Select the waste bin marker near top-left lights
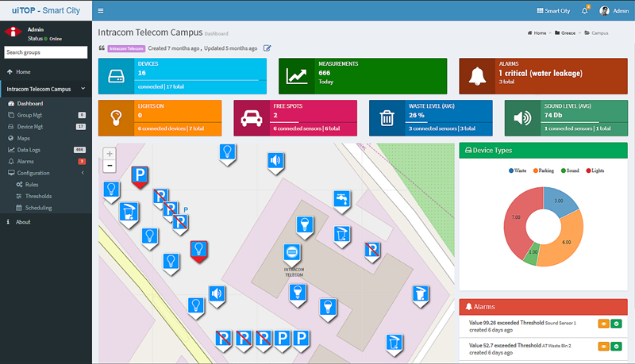The image size is (635, 364). point(129,214)
